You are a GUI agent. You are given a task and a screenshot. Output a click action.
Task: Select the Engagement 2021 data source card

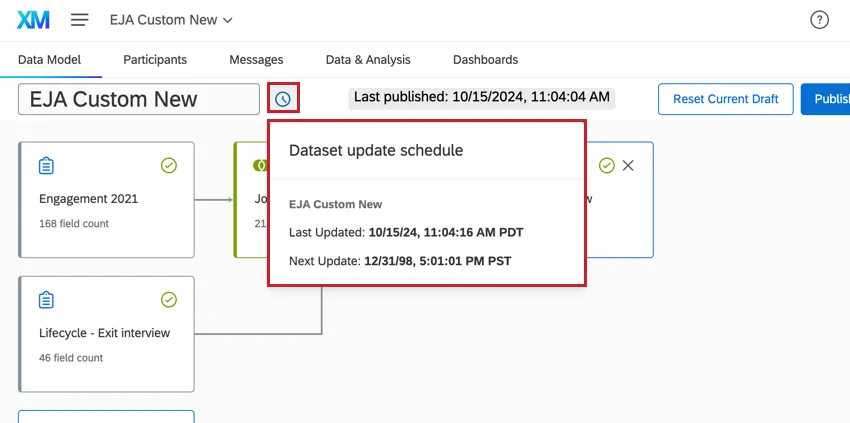click(107, 210)
